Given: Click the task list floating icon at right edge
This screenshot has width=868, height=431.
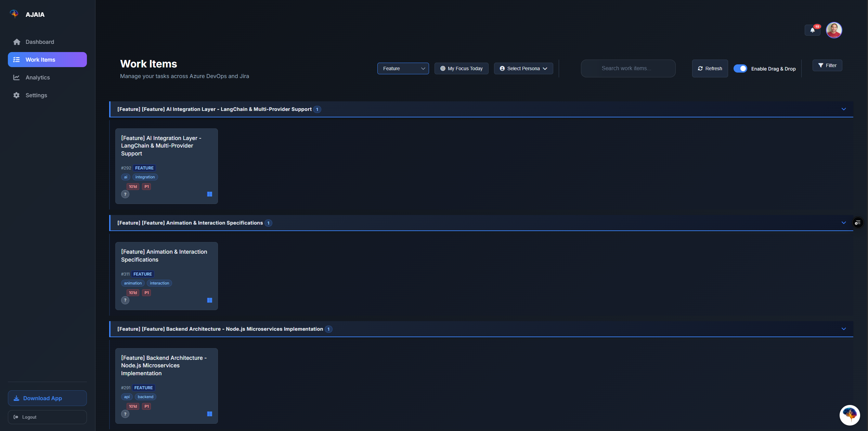Looking at the screenshot, I should (857, 223).
